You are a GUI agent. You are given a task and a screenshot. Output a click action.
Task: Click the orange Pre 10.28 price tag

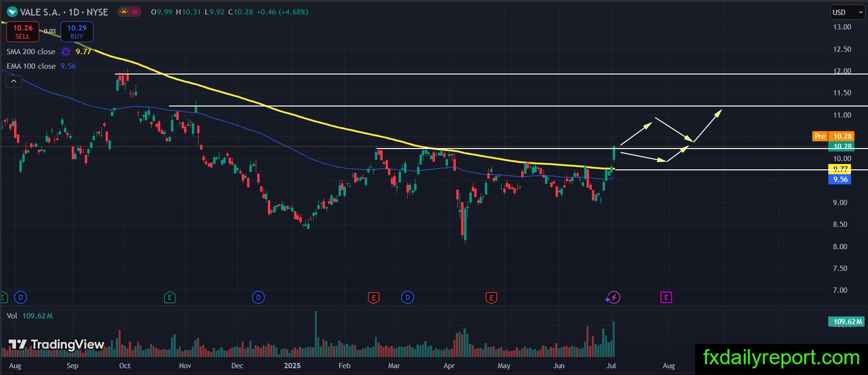[833, 136]
